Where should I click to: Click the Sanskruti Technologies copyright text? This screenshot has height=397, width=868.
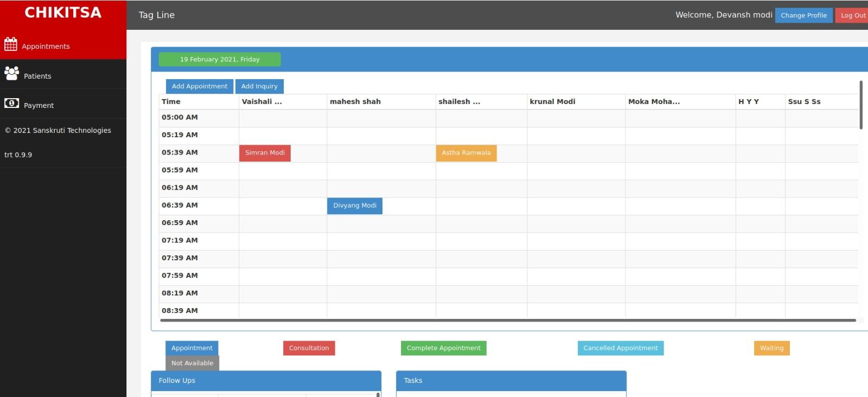pos(58,130)
